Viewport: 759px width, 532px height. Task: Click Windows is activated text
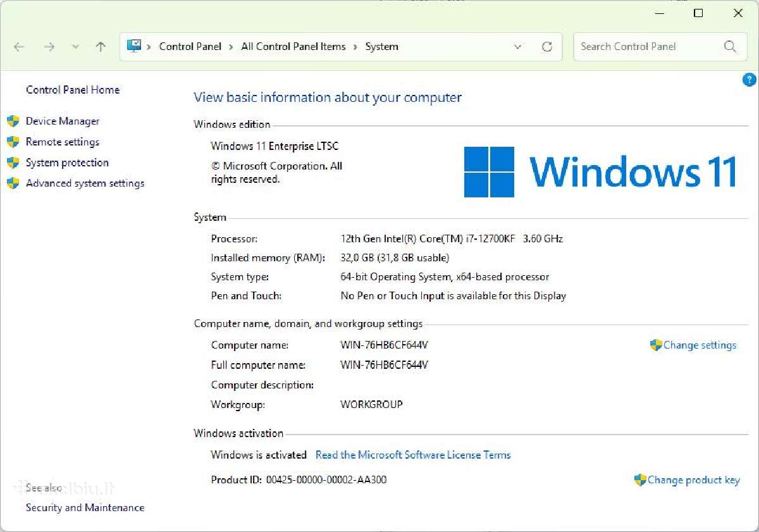(x=259, y=455)
